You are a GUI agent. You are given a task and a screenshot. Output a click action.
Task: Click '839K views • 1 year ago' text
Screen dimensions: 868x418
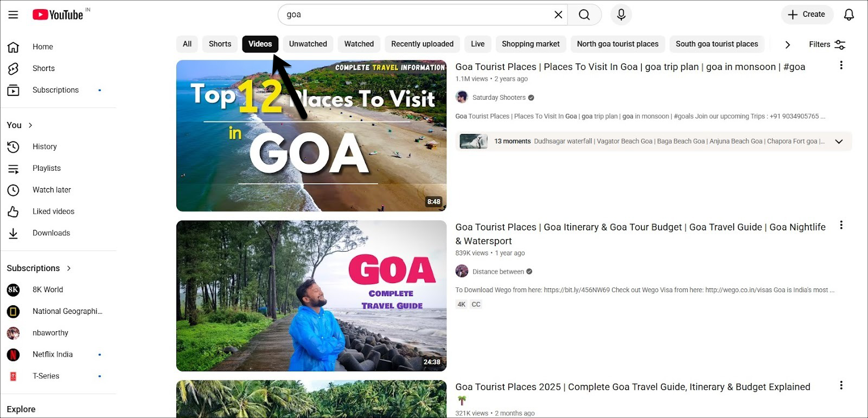(490, 253)
